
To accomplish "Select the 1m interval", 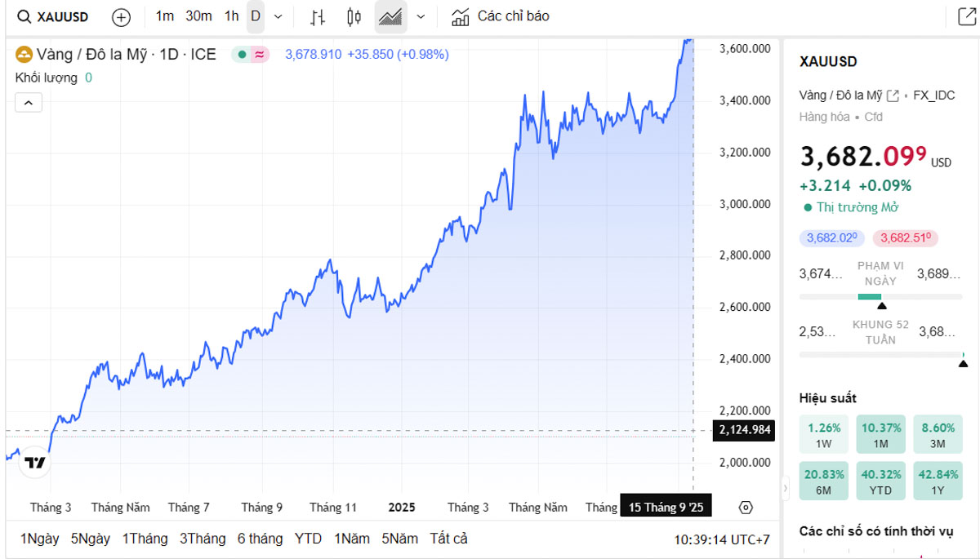I will (x=165, y=16).
